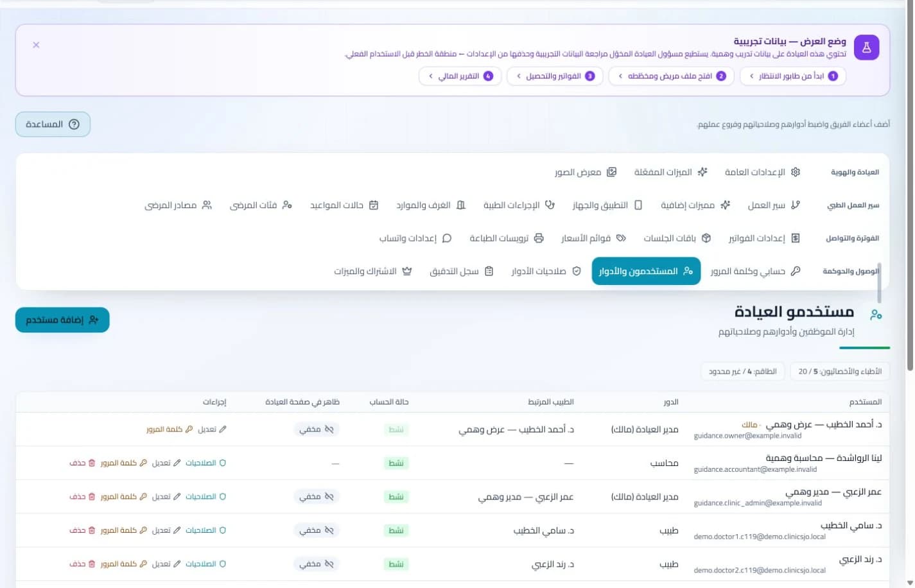
Task: Toggle 'مخفي' visibility for د. سامي الخطيب
Action: (x=317, y=530)
